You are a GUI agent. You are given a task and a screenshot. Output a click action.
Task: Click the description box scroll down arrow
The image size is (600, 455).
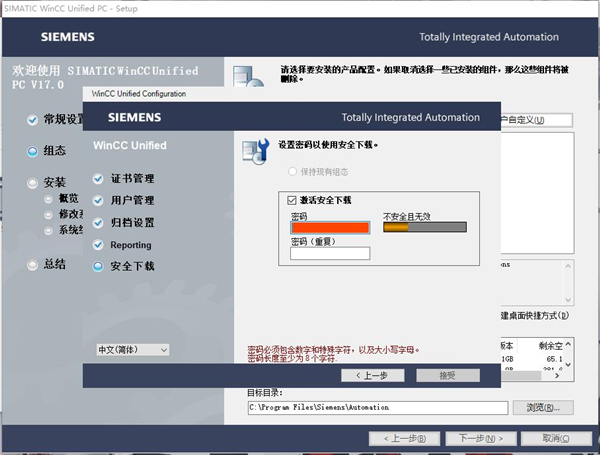[568, 300]
